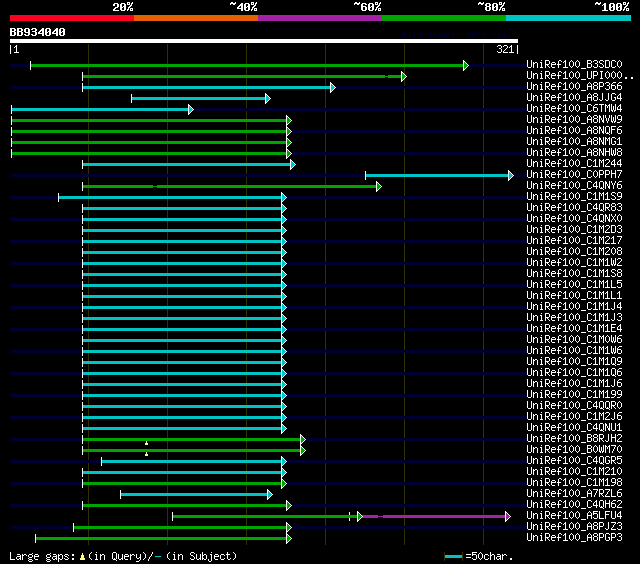Open hit UniRef100_A8NVW9 label
Image resolution: width=640 pixels, height=564 pixels.
click(x=574, y=120)
